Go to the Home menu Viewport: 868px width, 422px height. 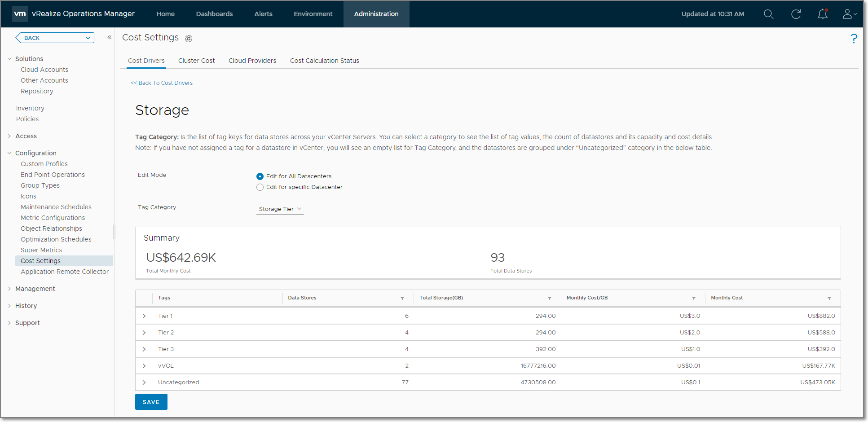(165, 14)
